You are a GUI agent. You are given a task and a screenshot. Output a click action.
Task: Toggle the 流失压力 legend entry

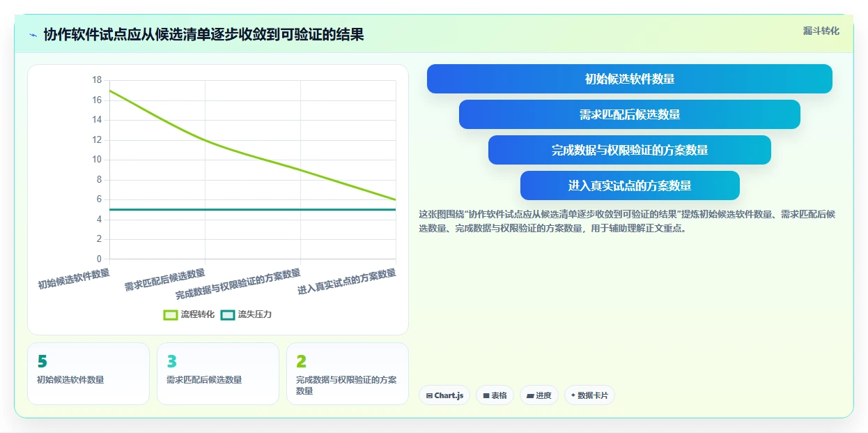(246, 314)
